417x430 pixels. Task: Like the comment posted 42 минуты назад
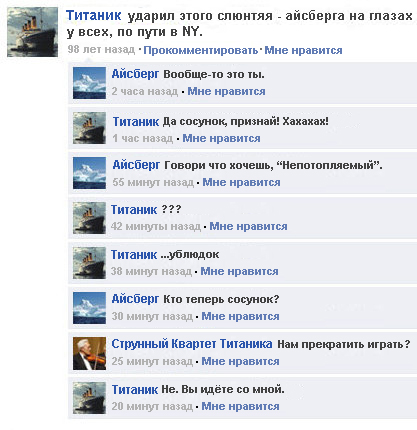point(248,226)
